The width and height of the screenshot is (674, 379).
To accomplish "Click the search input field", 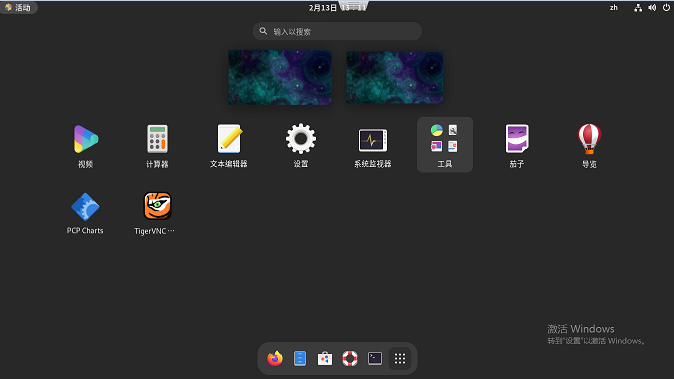I will [337, 31].
